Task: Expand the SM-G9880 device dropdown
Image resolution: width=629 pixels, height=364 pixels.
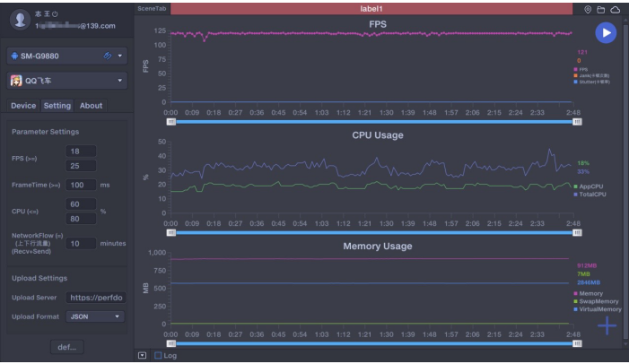Action: [x=120, y=55]
